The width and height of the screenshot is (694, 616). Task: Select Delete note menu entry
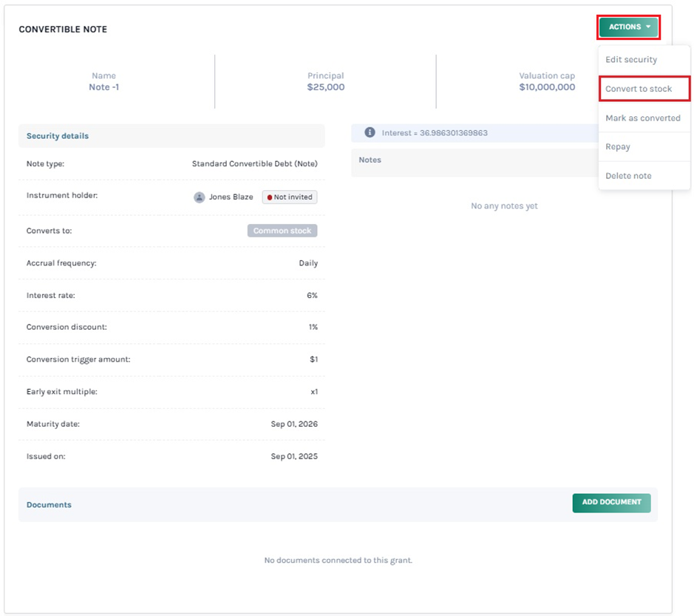(628, 176)
